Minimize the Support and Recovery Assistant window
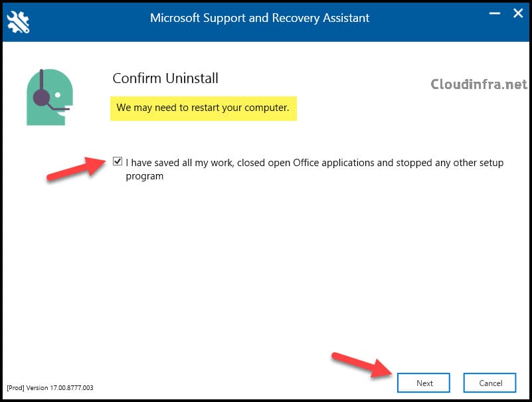 click(495, 13)
